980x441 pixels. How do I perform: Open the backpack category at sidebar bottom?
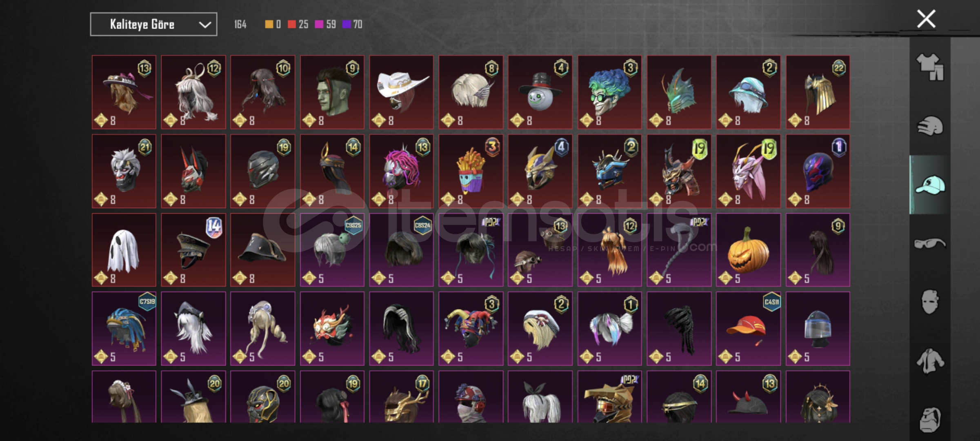(930, 419)
